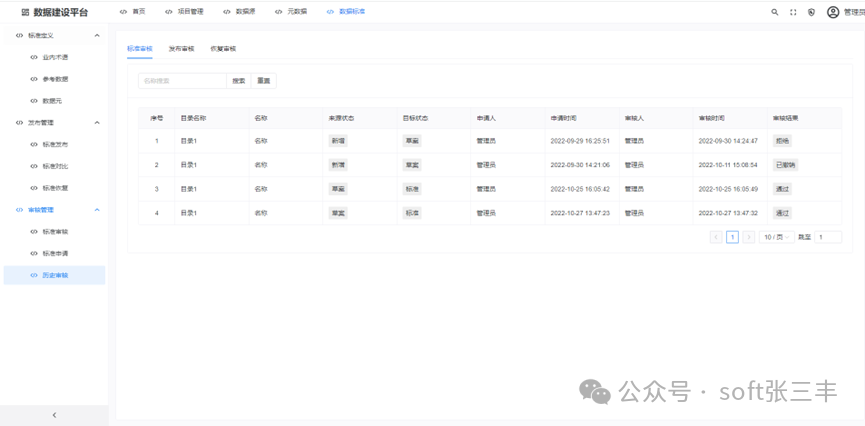Click the 通过 result tag in row 4
865x426 pixels.
coord(782,213)
